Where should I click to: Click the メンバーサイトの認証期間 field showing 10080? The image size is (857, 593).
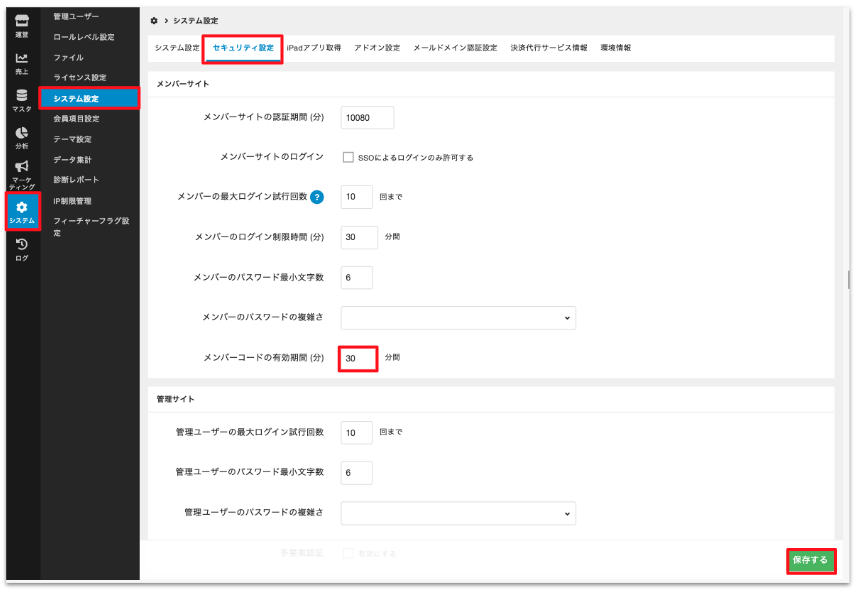point(367,117)
